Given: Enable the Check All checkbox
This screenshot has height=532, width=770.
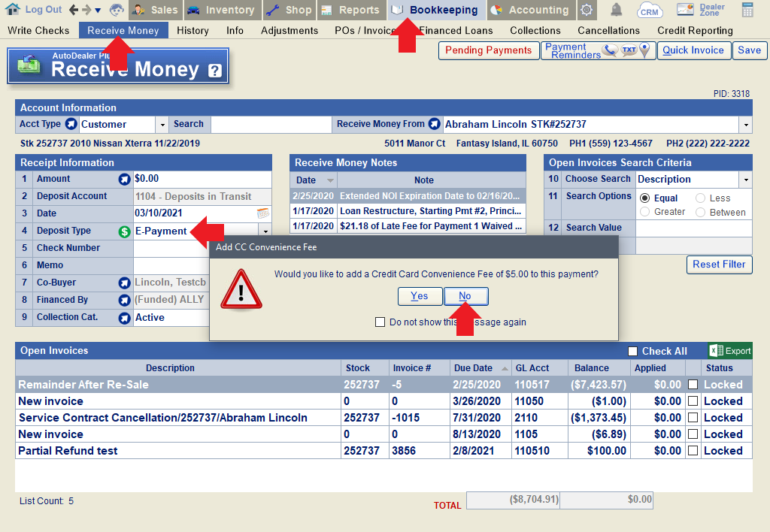Looking at the screenshot, I should coord(632,352).
